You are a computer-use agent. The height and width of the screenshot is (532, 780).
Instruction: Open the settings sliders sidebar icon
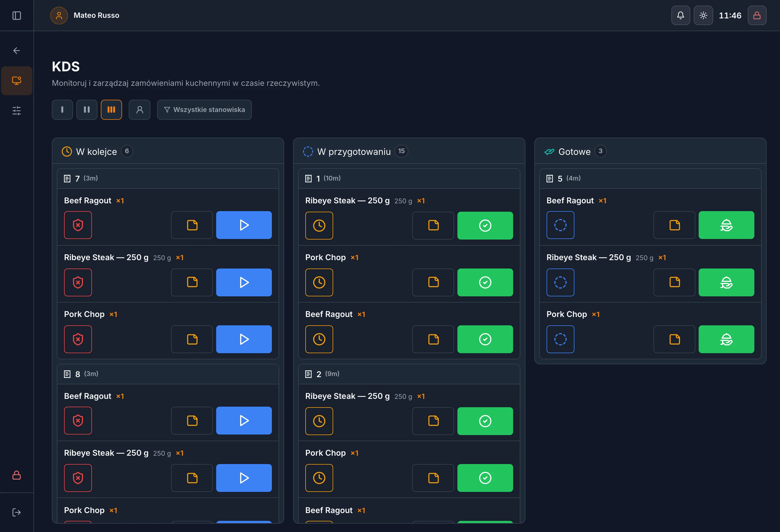(16, 110)
